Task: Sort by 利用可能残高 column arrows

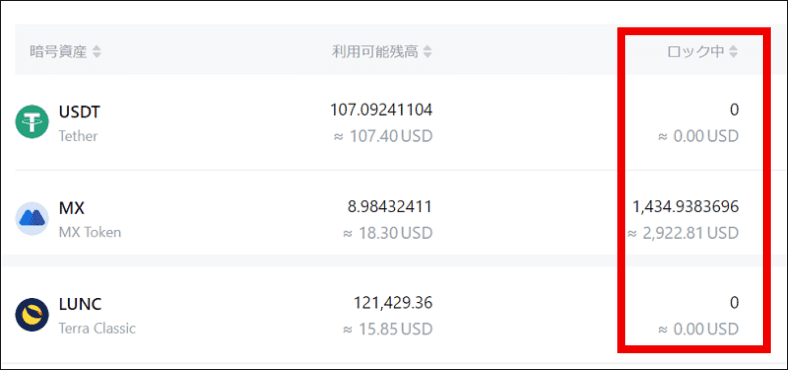Action: coord(427,51)
